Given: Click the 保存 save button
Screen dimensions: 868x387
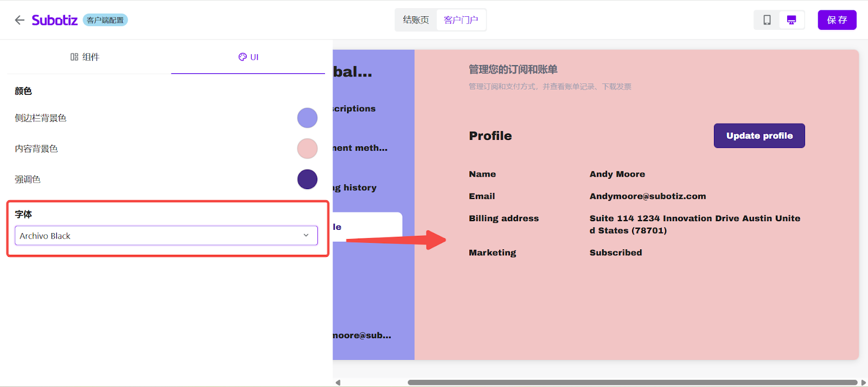Looking at the screenshot, I should [837, 20].
